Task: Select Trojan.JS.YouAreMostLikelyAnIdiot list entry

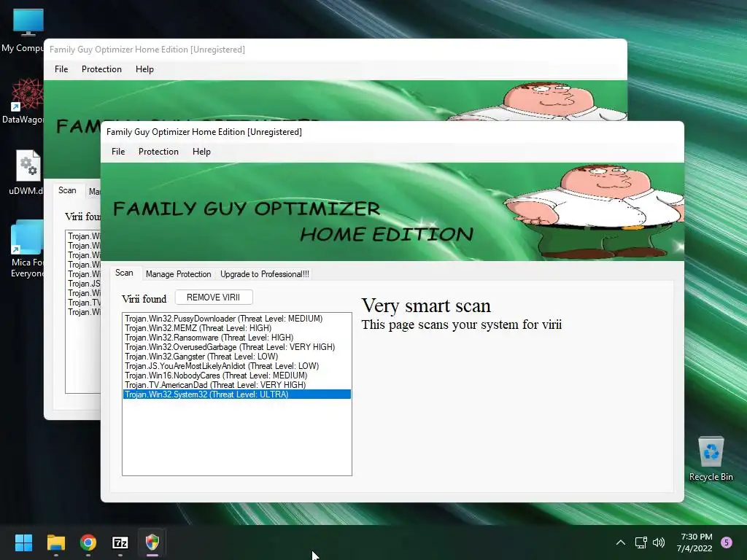Action: point(237,366)
